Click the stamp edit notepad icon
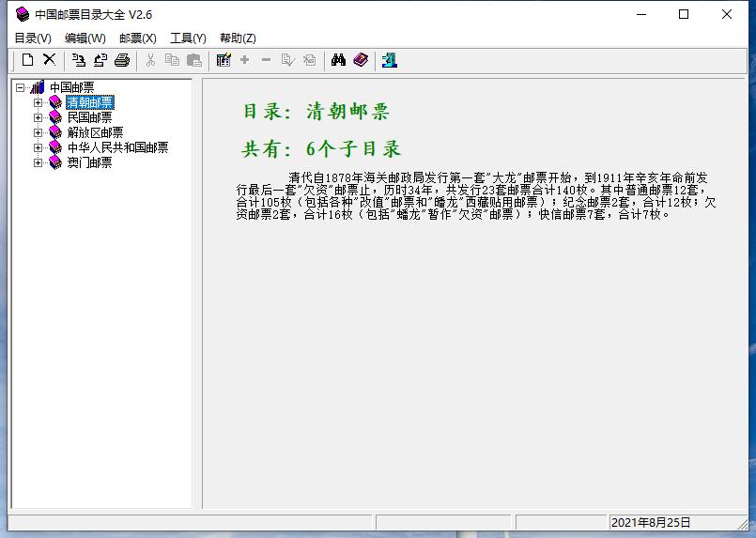The width and height of the screenshot is (756, 538). (223, 60)
